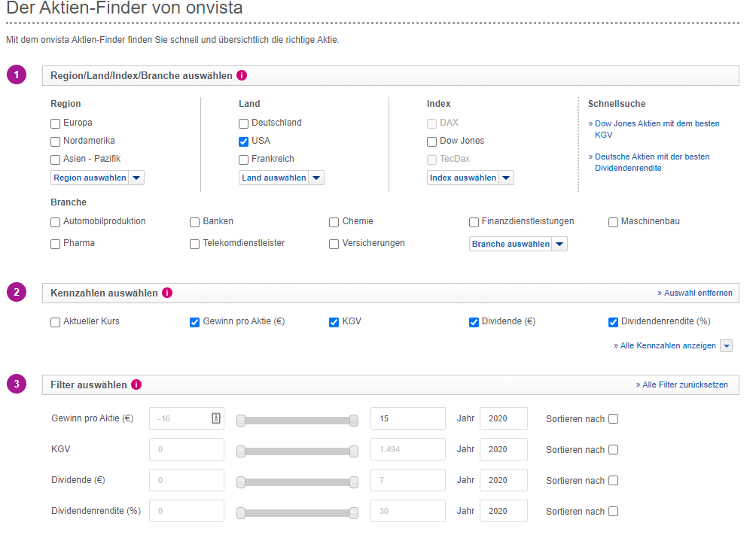
Task: Tick the Europa region checkbox
Action: [x=56, y=124]
